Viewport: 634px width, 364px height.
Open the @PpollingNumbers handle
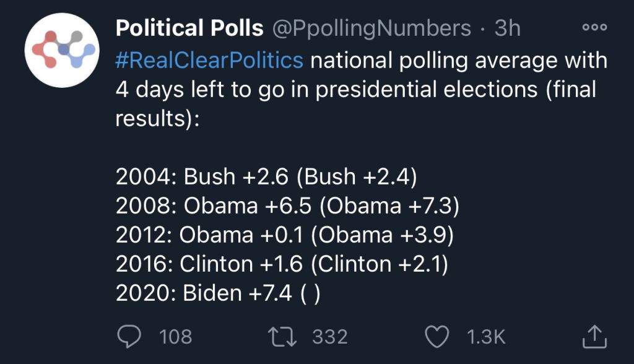(x=371, y=28)
